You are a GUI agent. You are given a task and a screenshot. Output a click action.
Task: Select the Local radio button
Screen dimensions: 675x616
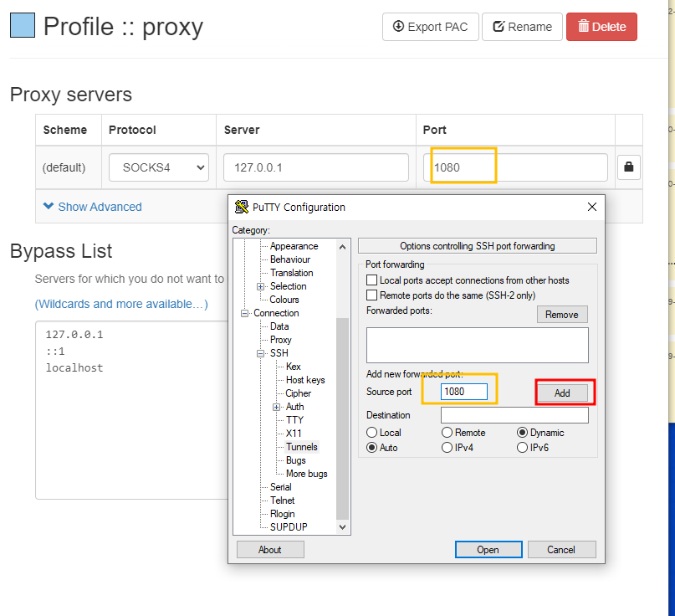[x=371, y=433]
